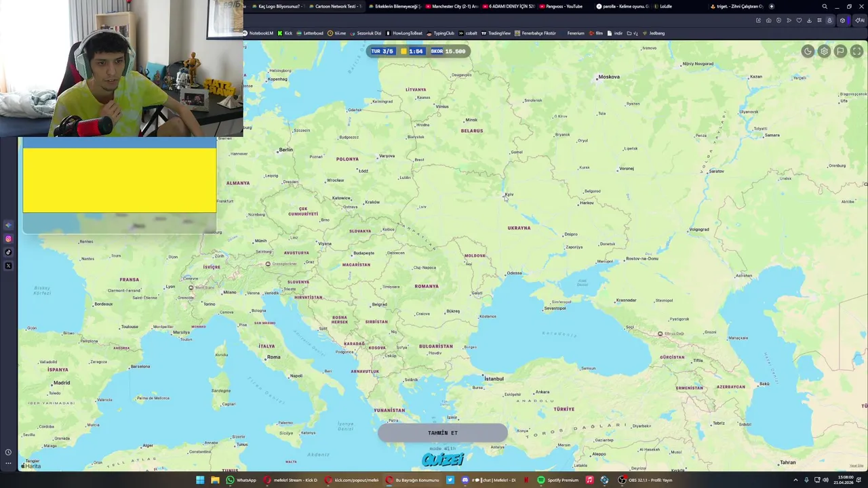
Task: Switch to Cartoon Network Testi tab
Action: click(x=334, y=6)
